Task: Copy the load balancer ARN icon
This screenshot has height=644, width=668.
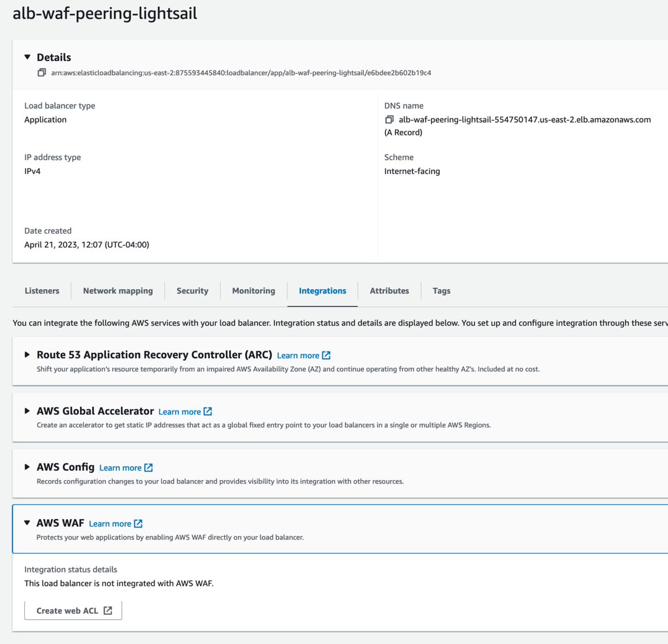Action: 41,73
